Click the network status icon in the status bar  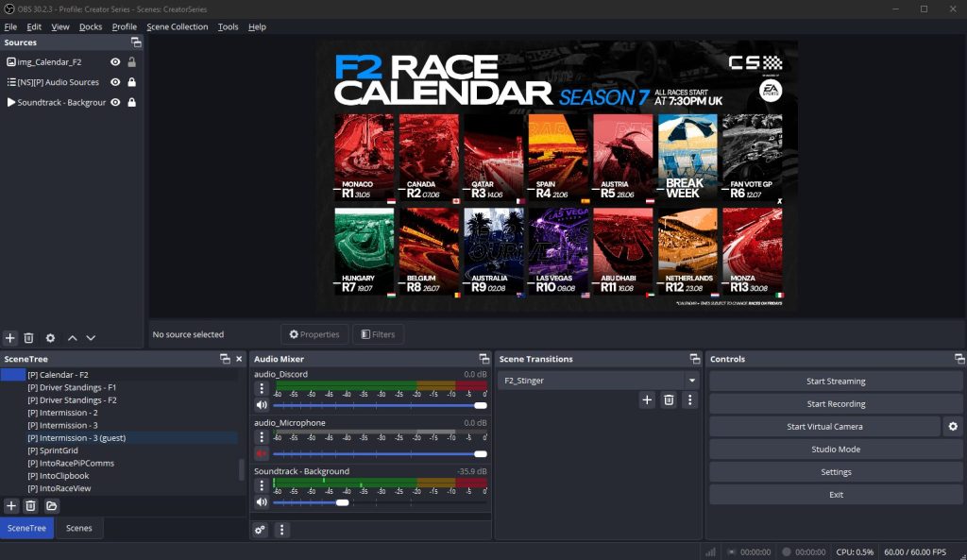click(710, 552)
